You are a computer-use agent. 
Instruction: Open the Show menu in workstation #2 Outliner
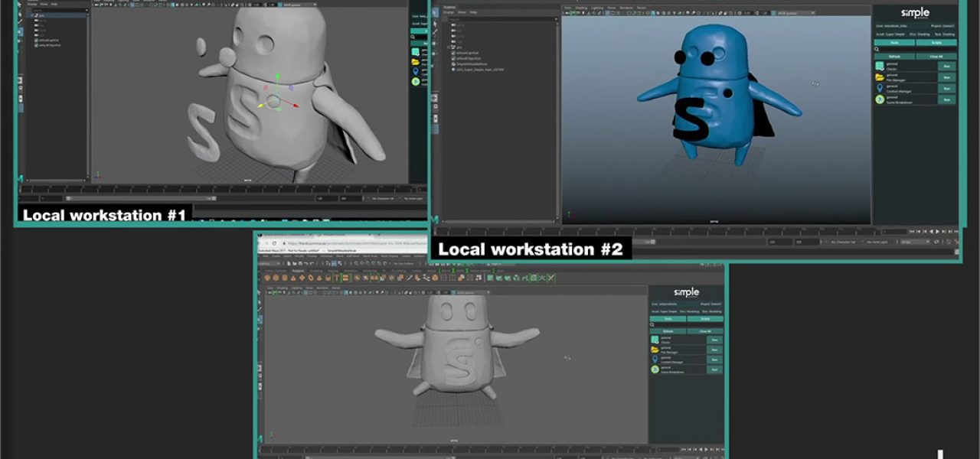pyautogui.click(x=462, y=12)
